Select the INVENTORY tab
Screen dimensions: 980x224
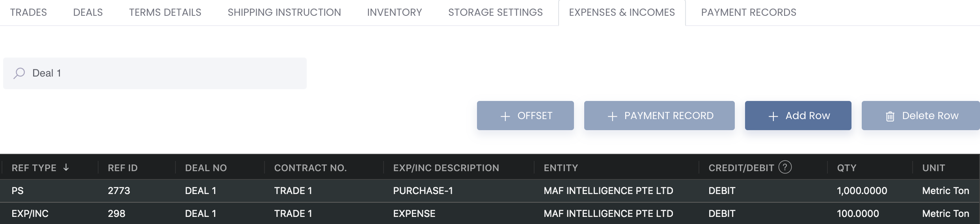pyautogui.click(x=395, y=13)
